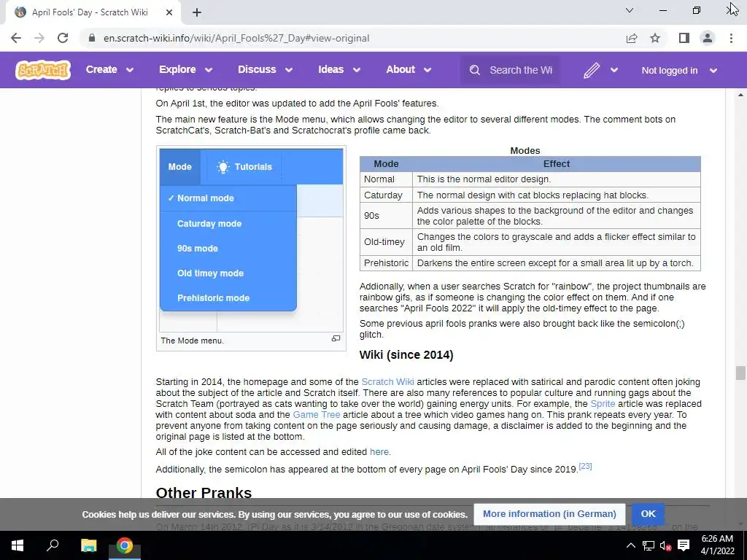Click Chrome icon in taskbar
747x560 pixels.
[124, 545]
